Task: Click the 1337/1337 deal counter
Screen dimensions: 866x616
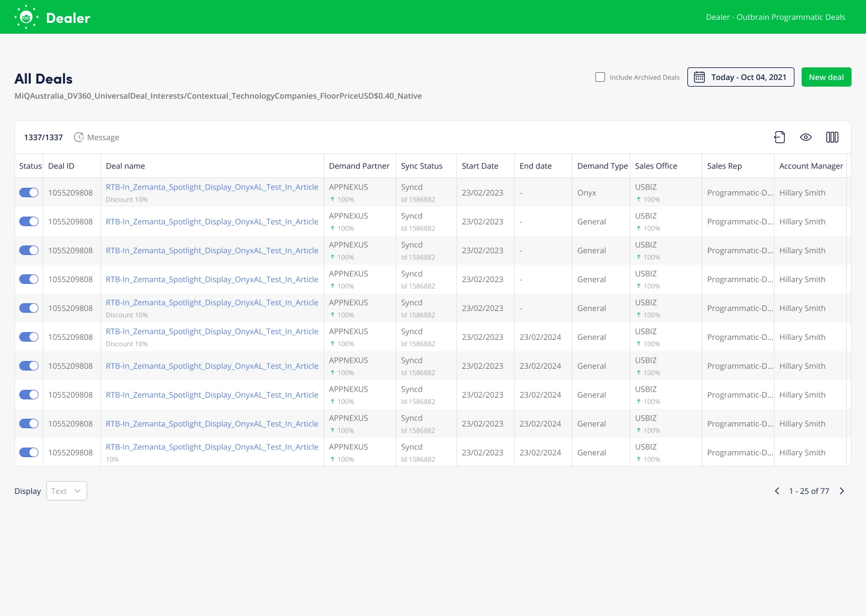Action: 43,137
